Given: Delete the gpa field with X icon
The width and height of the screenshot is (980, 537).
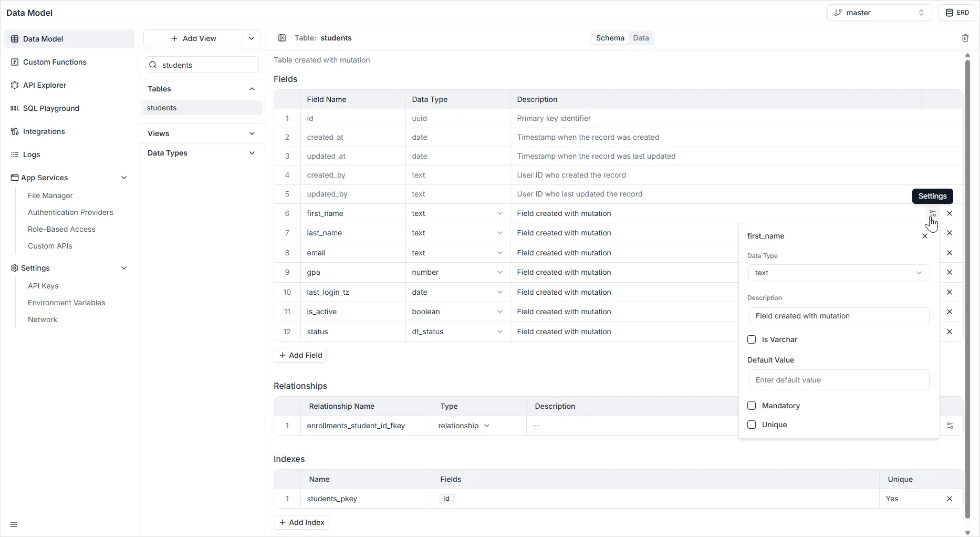Looking at the screenshot, I should (949, 272).
